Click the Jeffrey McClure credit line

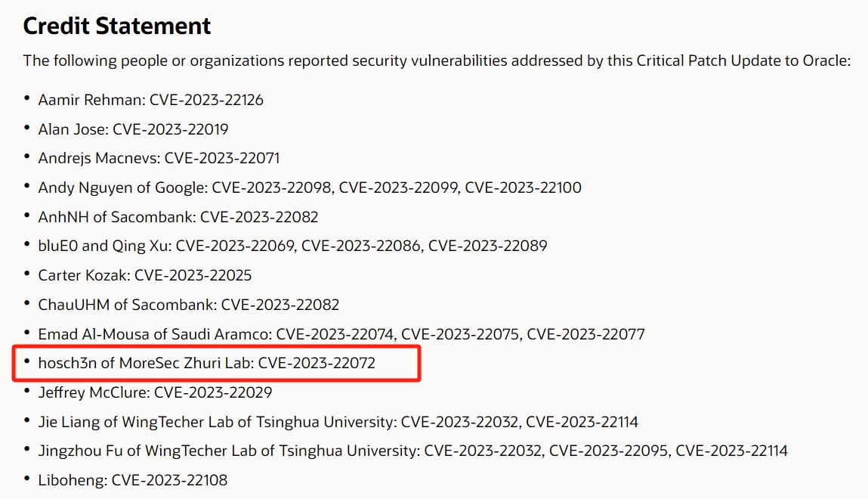(155, 392)
